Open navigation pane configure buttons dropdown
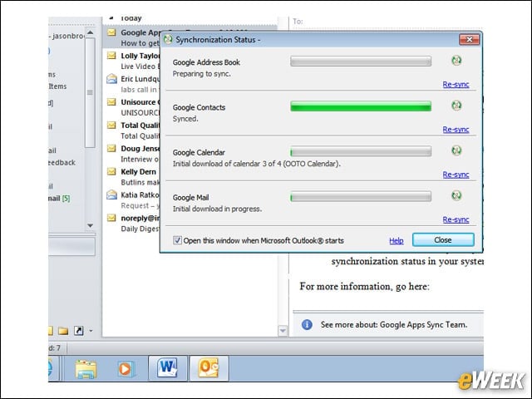This screenshot has width=532, height=399. [91, 330]
